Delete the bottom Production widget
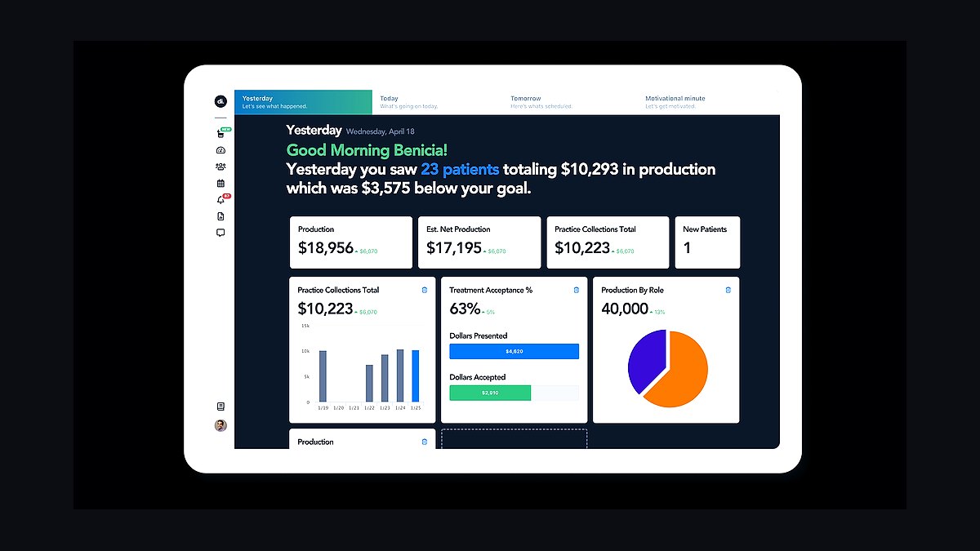980x551 pixels. point(424,442)
